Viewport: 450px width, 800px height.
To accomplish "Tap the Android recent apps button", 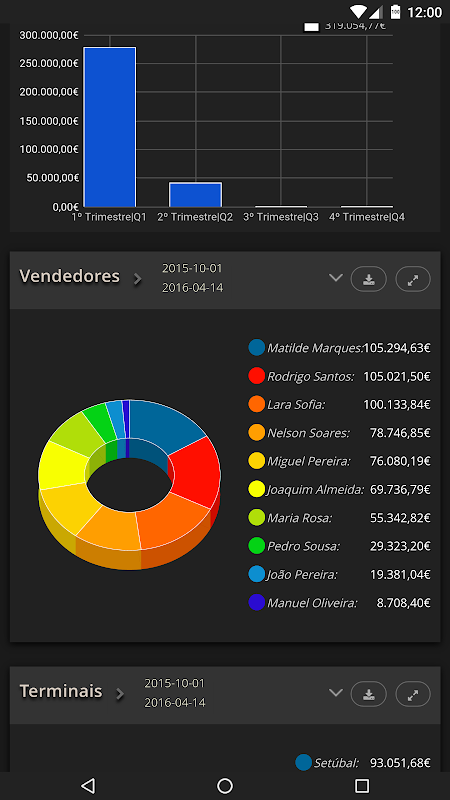I will 362,785.
